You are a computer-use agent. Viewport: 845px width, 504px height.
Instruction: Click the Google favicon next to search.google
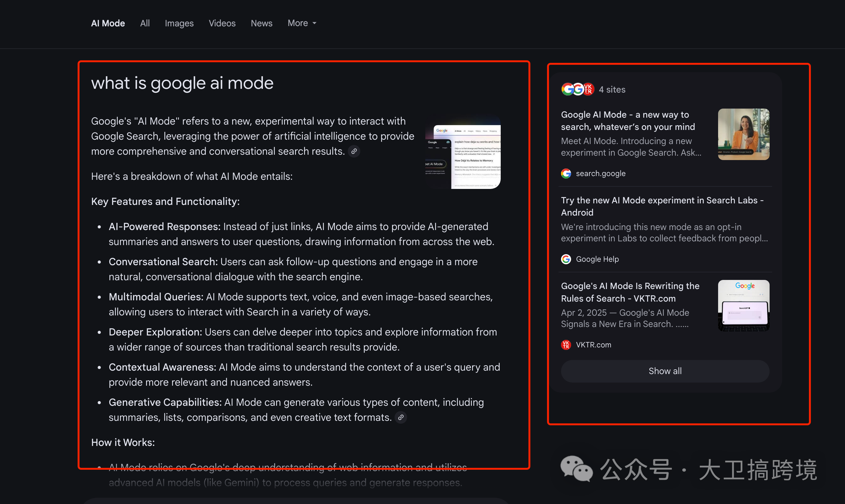click(x=566, y=174)
